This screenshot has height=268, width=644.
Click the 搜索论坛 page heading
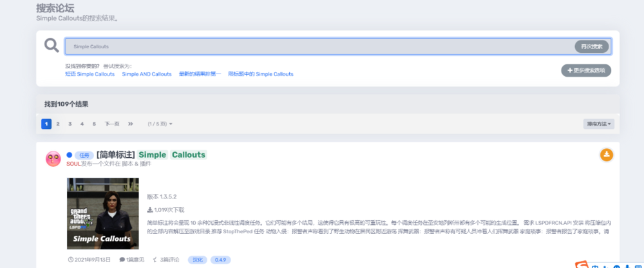(55, 8)
